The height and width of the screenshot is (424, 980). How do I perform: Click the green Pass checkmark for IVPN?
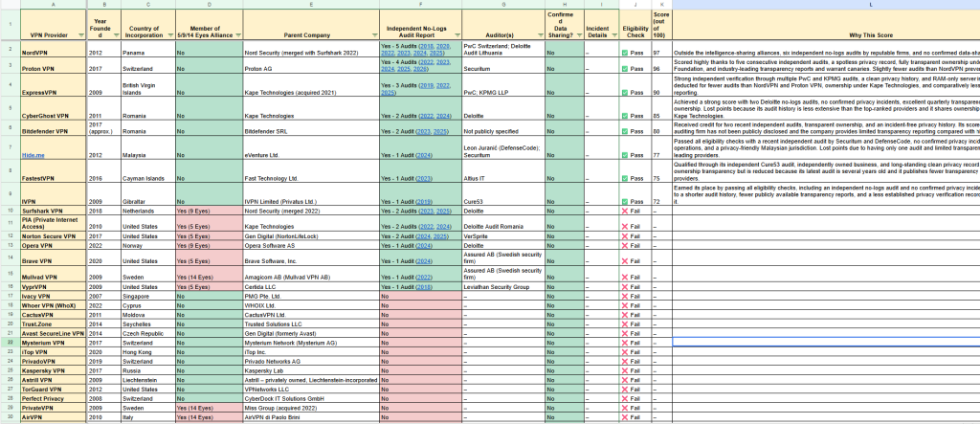[x=625, y=202]
